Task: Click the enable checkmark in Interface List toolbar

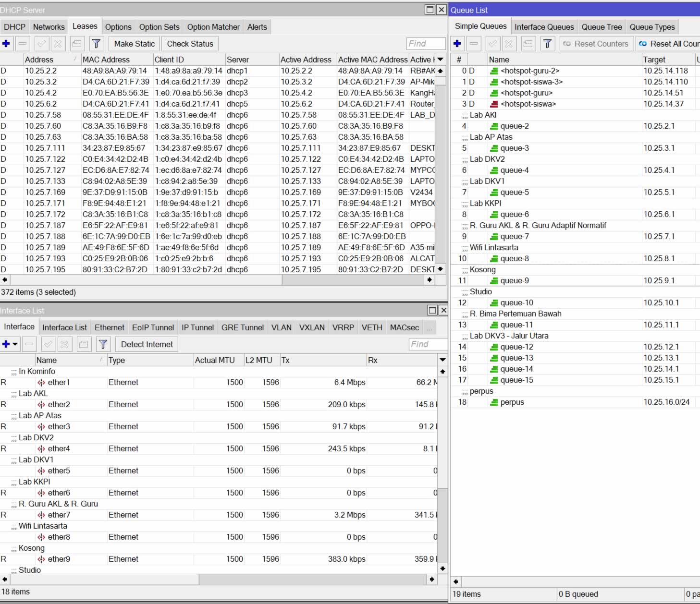Action: click(x=48, y=344)
